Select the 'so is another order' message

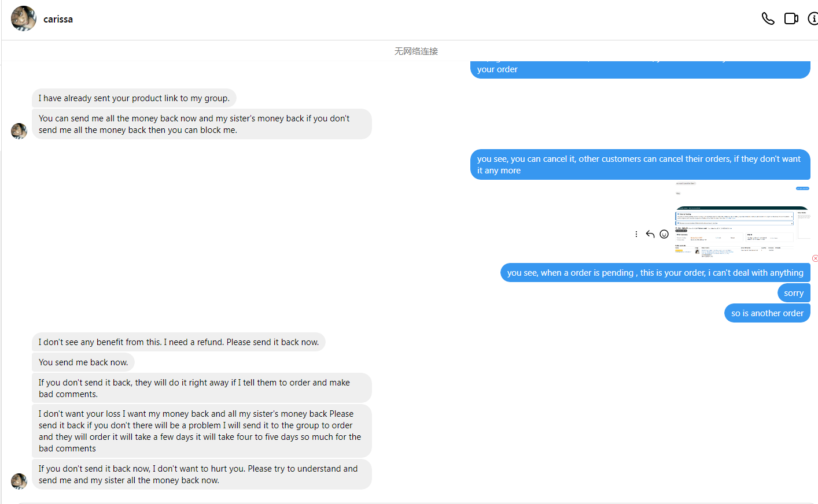pos(767,313)
